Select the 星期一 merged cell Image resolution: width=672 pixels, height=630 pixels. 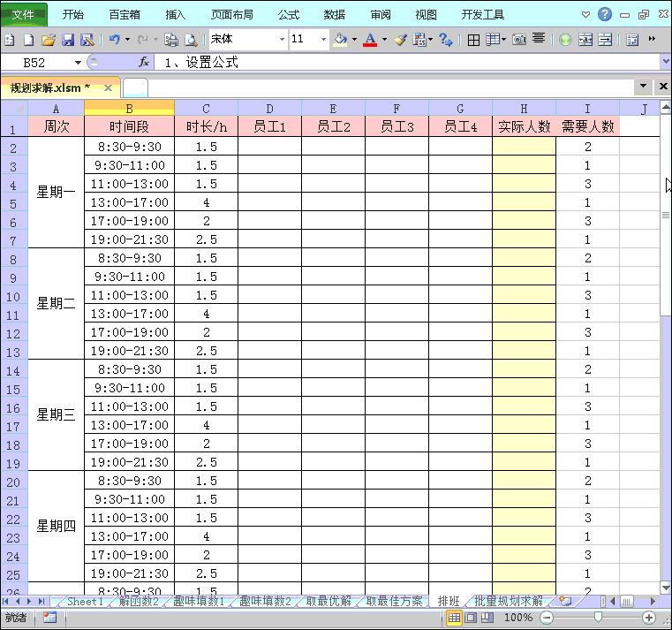pyautogui.click(x=57, y=192)
